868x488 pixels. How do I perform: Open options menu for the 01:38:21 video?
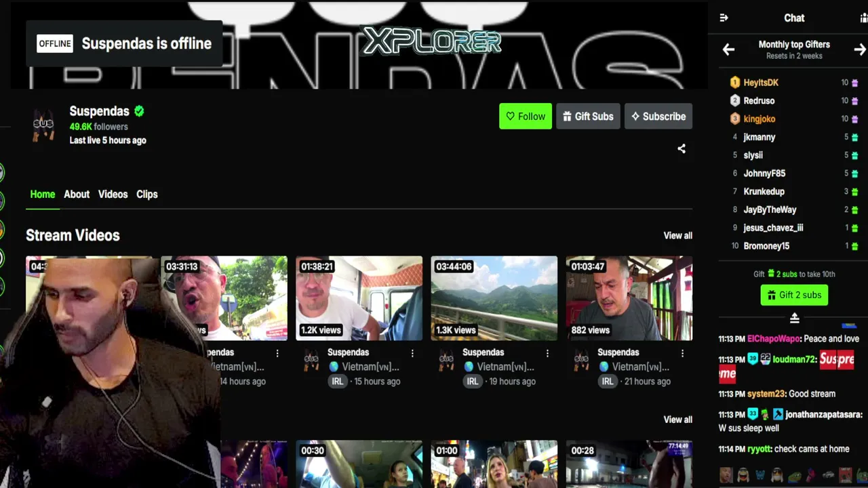pos(412,353)
